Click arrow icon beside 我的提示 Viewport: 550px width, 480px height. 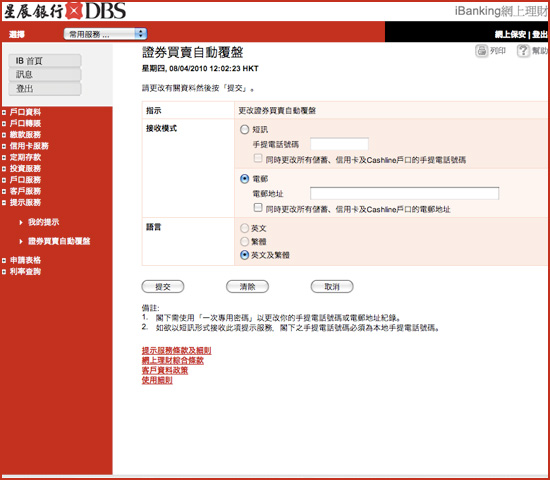tap(21, 222)
